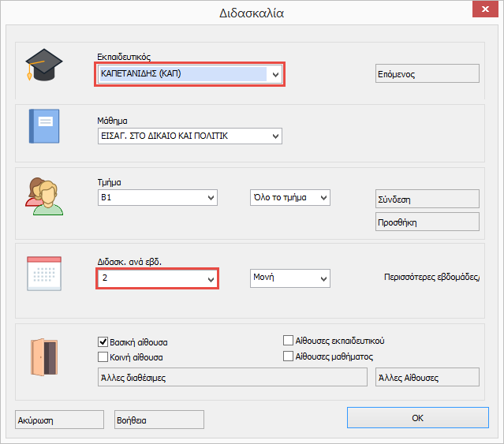Click the blue book lesson icon
The width and height of the screenshot is (504, 444).
tap(44, 126)
